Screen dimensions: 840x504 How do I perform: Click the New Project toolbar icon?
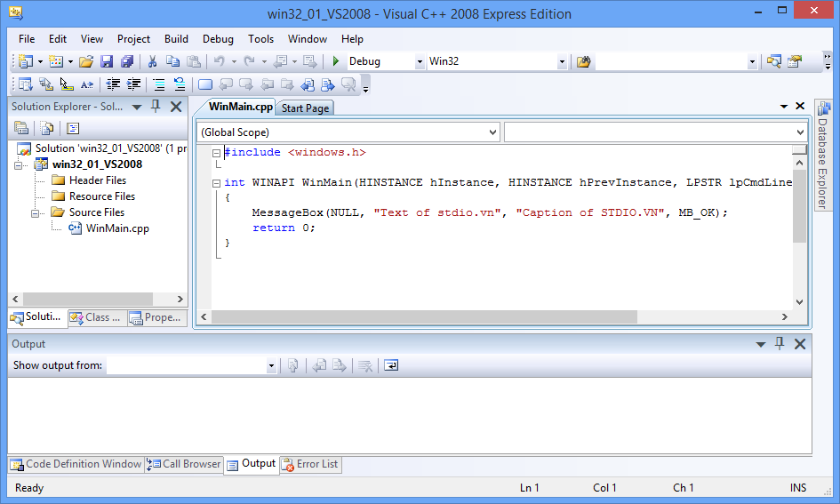pyautogui.click(x=25, y=61)
